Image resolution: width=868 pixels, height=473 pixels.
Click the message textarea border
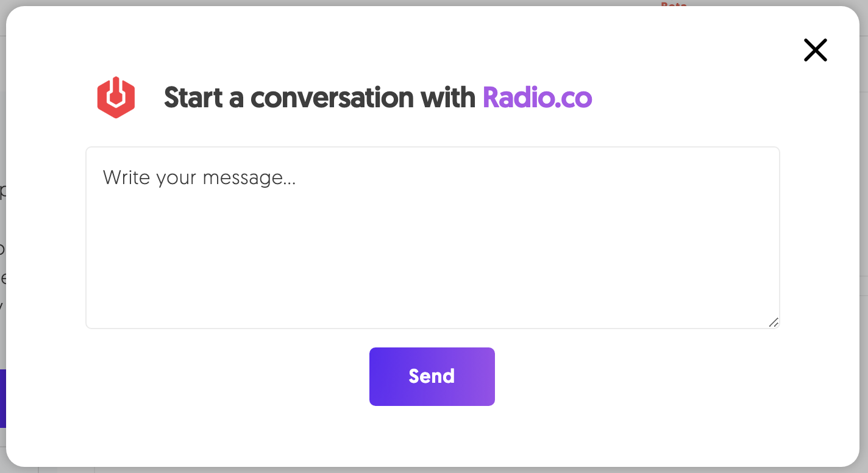(432, 146)
